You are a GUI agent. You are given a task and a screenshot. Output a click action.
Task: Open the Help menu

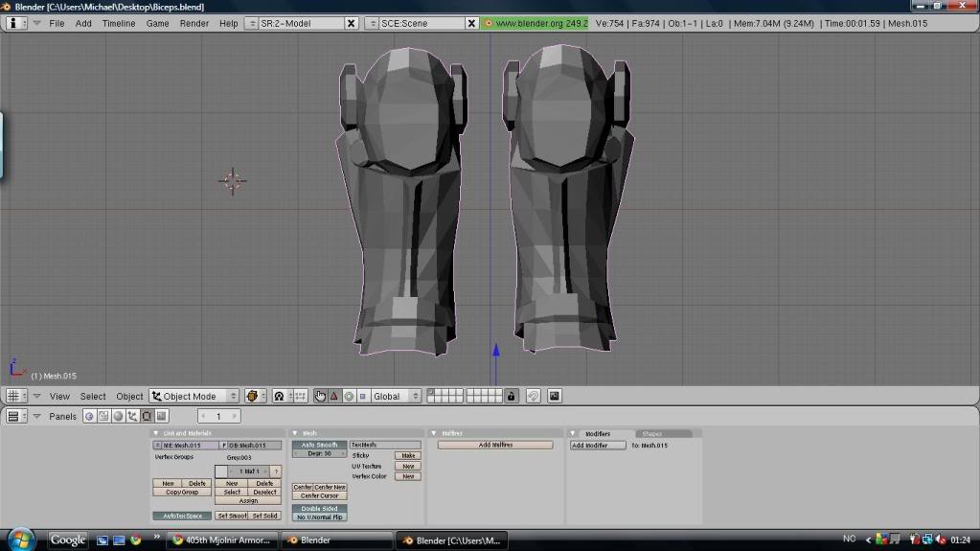click(229, 23)
